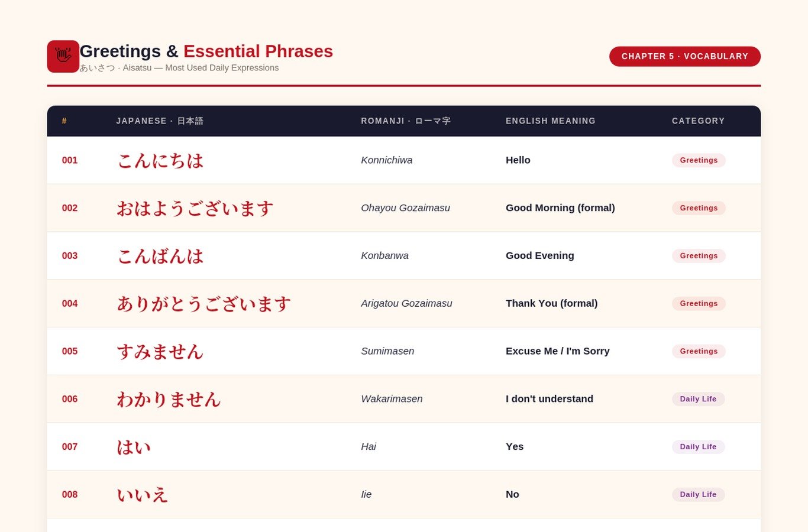Viewport: 808px width, 532px height.
Task: Click the red hand emoji logo icon
Action: (63, 56)
